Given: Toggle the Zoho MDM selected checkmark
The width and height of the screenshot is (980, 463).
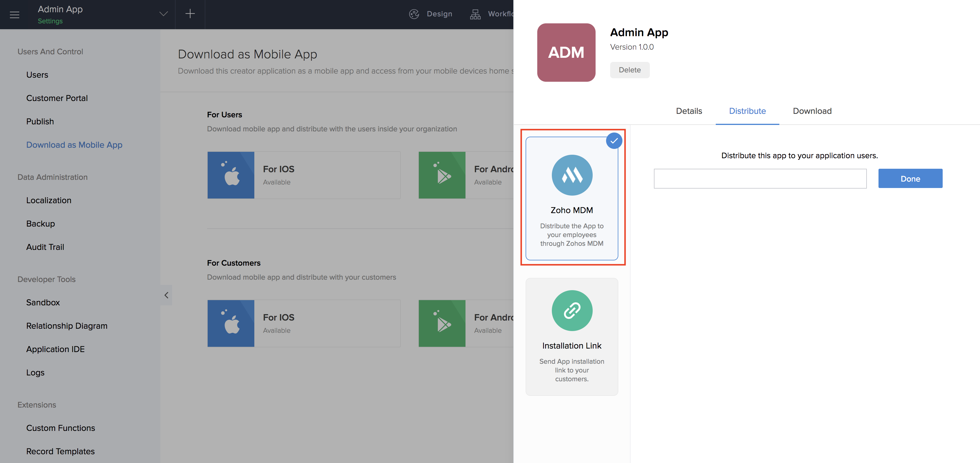Looking at the screenshot, I should click(614, 141).
